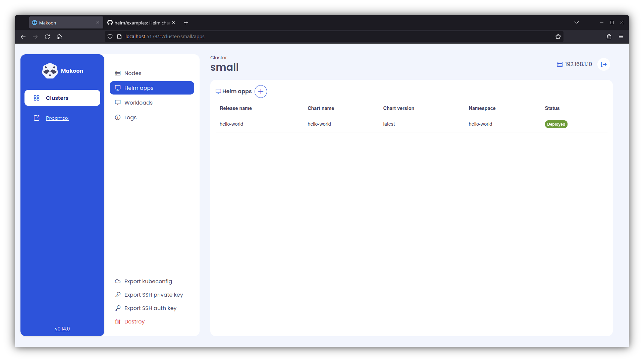Click the Helm apps icon in sidebar
This screenshot has height=362, width=644.
(118, 87)
